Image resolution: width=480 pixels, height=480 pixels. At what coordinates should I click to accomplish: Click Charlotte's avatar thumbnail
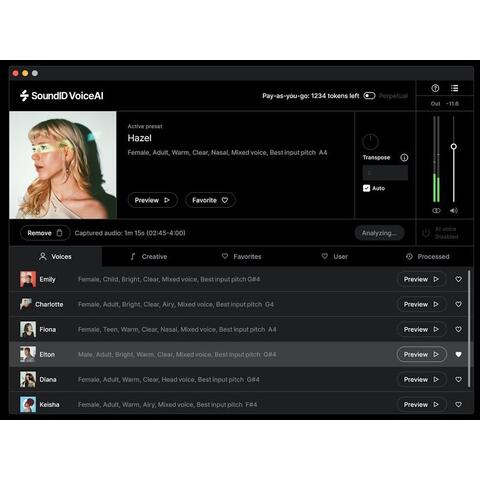click(26, 304)
